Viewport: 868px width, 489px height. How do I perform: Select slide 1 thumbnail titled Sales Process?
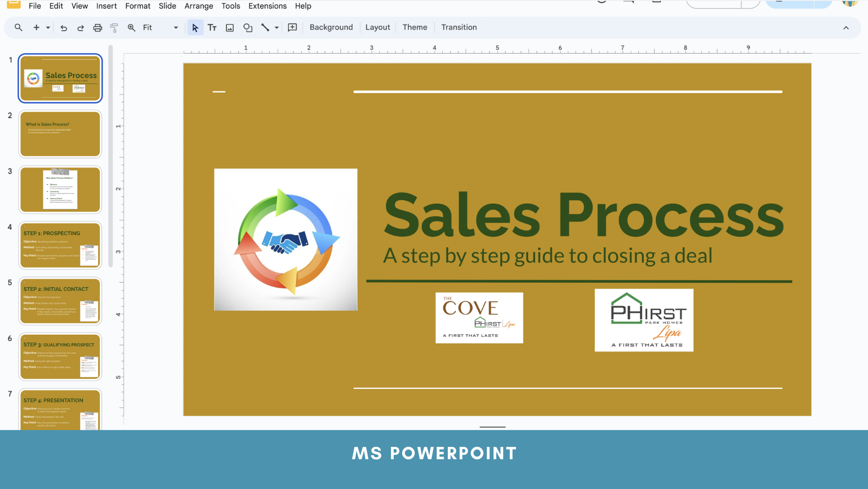[60, 78]
